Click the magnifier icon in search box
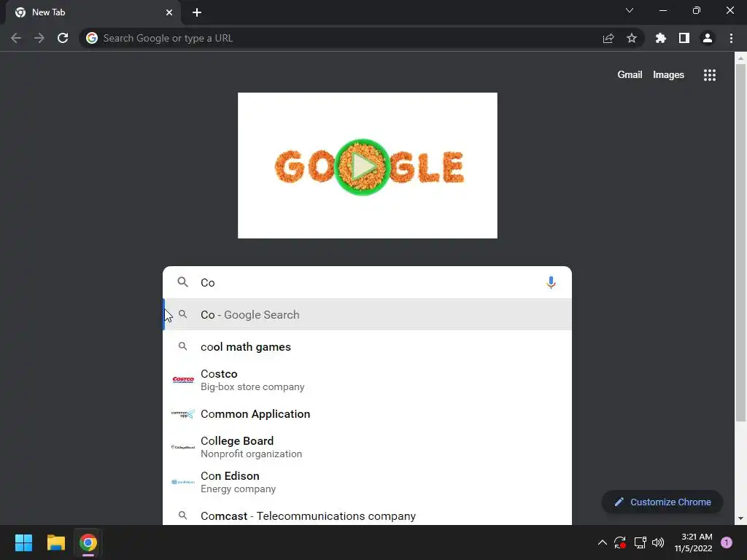747x560 pixels. point(183,282)
